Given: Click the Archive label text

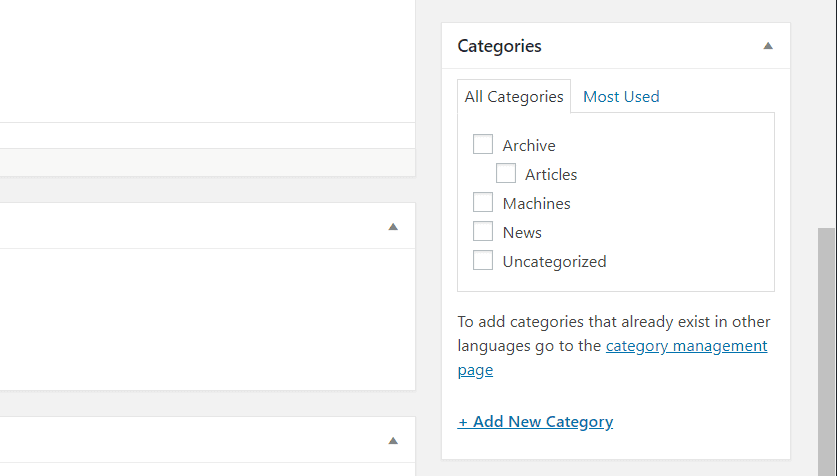Looking at the screenshot, I should click(x=529, y=145).
